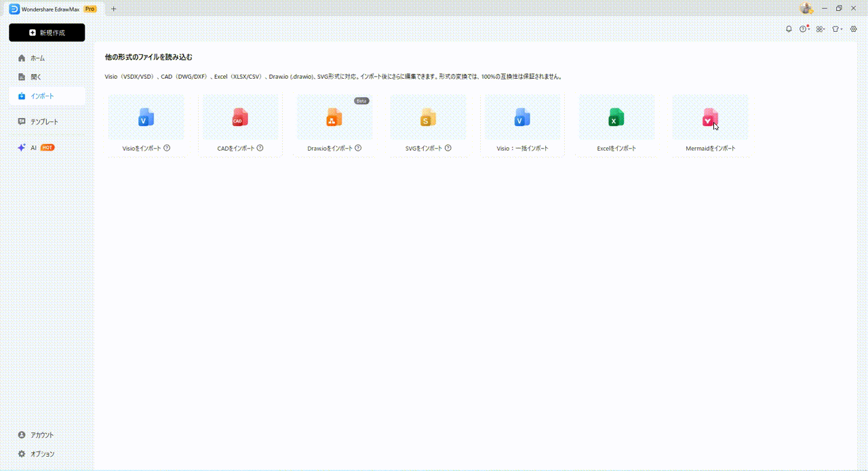Click the Visio import file icon
The height and width of the screenshot is (471, 868).
pyautogui.click(x=146, y=117)
